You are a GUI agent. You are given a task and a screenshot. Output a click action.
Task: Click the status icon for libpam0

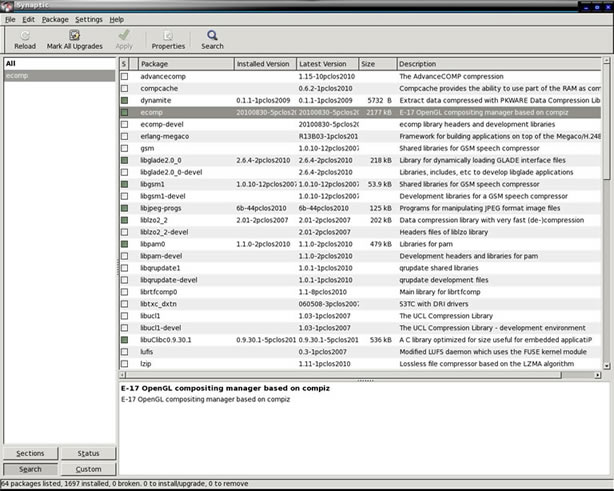(x=125, y=243)
